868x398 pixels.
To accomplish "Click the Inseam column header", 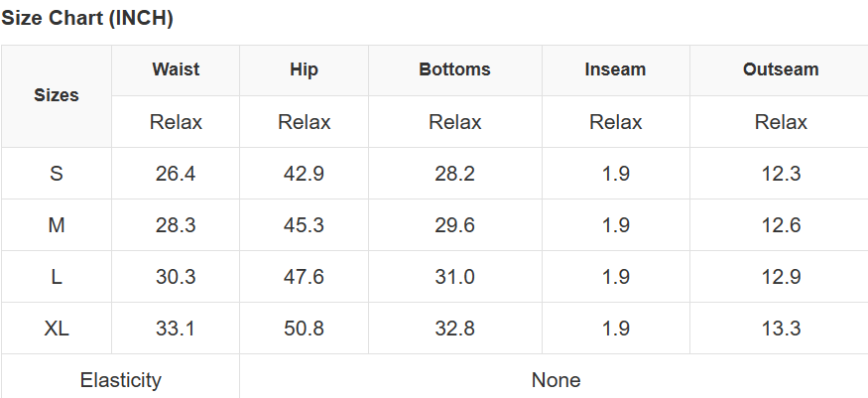I will [x=615, y=69].
